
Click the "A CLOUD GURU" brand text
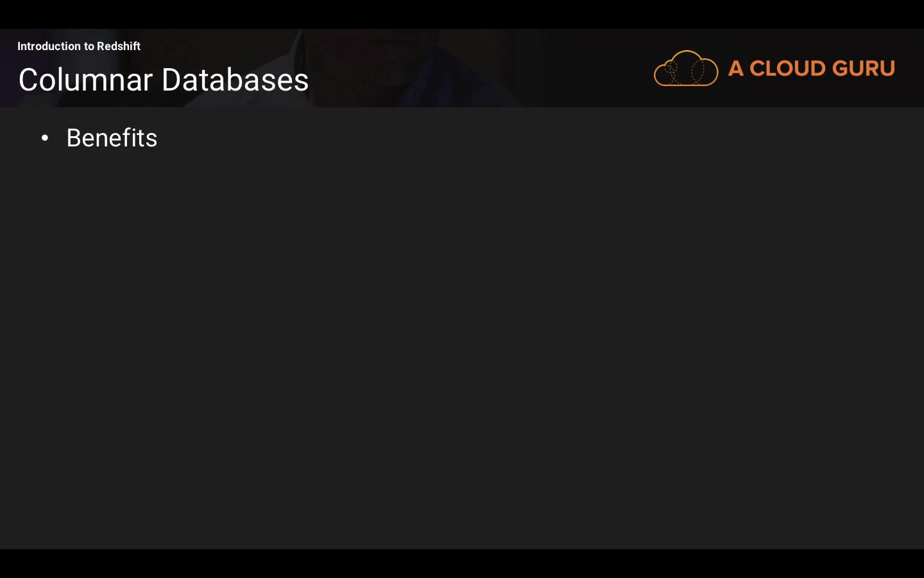(x=811, y=68)
